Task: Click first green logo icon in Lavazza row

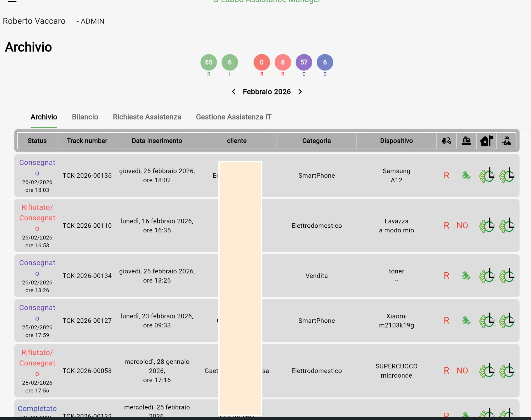Action: click(487, 226)
